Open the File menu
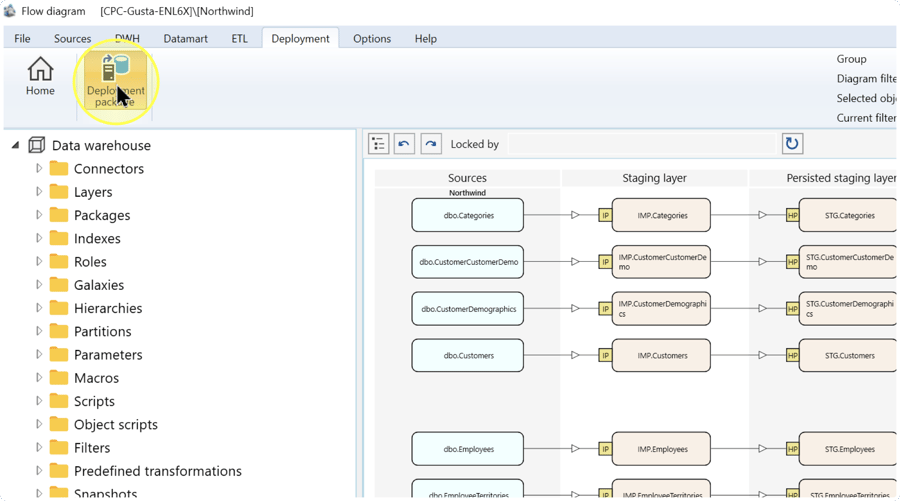The image size is (900, 501). [22, 38]
